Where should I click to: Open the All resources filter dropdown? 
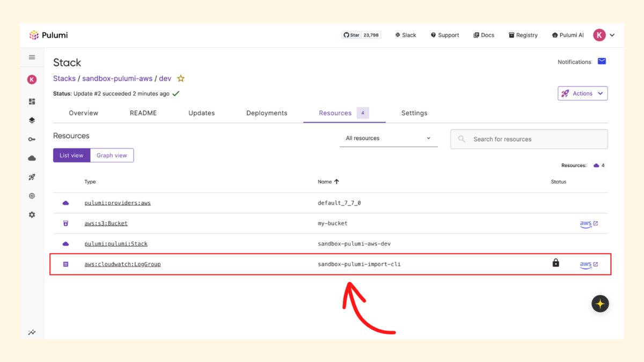tap(389, 138)
